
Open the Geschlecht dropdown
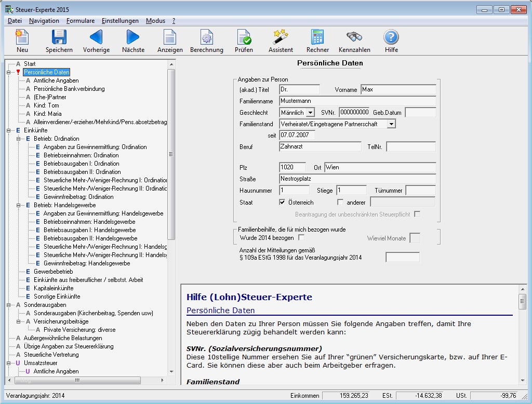[x=310, y=113]
